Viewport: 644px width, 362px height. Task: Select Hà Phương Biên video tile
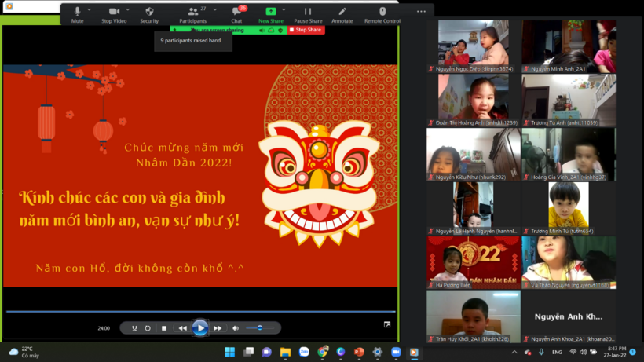click(x=474, y=263)
